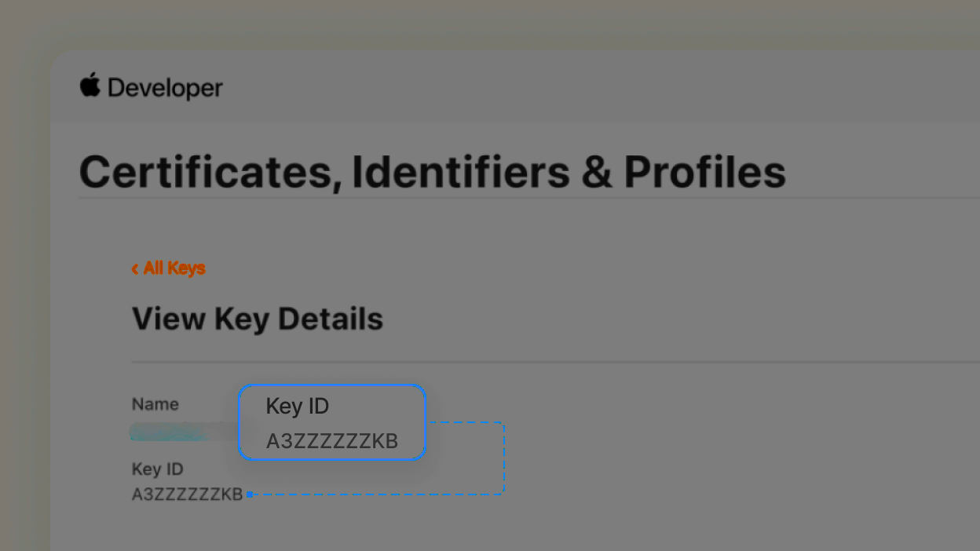The height and width of the screenshot is (551, 980).
Task: Select the Name field label
Action: (155, 403)
